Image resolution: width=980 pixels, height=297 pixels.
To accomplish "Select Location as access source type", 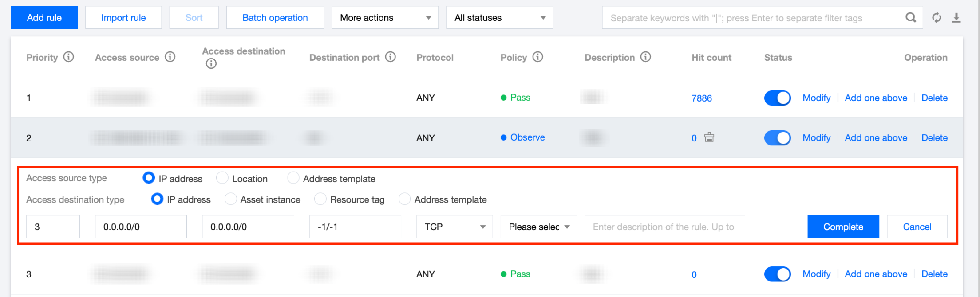I will [x=222, y=178].
